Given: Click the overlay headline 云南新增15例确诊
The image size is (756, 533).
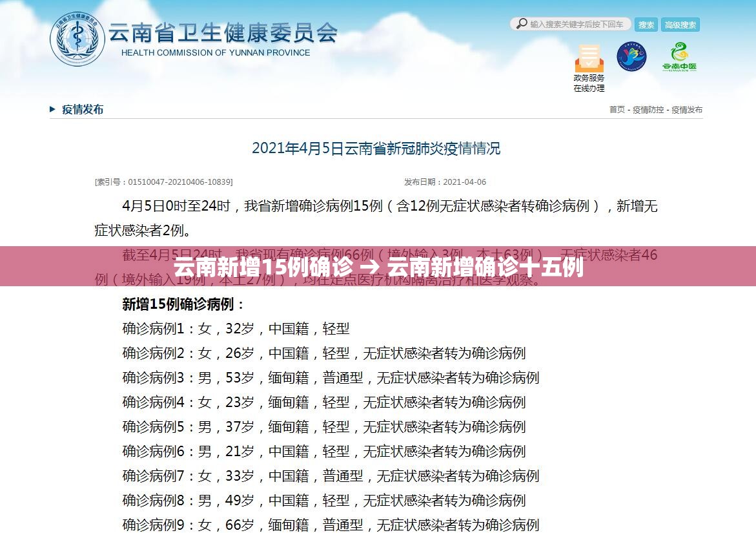Looking at the screenshot, I should (x=263, y=267).
